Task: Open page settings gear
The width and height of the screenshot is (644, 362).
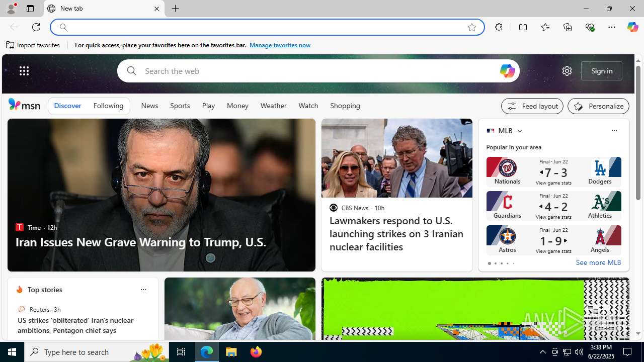Action: (567, 71)
